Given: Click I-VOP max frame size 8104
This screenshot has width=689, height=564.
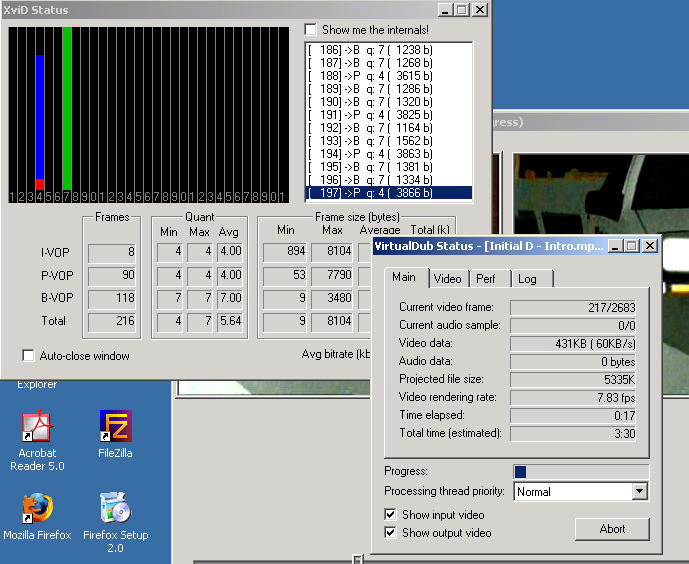Looking at the screenshot, I should 333,252.
